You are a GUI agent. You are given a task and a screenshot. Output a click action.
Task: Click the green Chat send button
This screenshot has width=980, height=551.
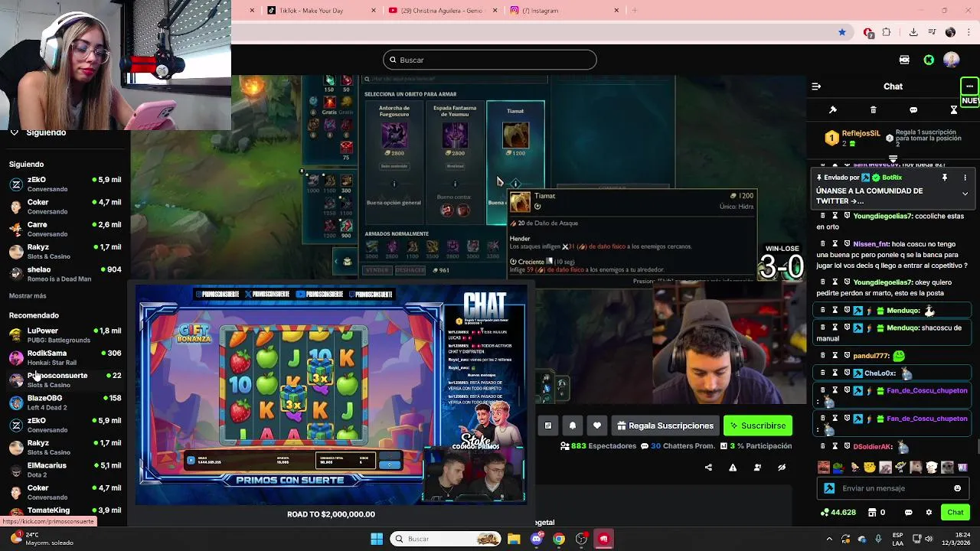[955, 513]
